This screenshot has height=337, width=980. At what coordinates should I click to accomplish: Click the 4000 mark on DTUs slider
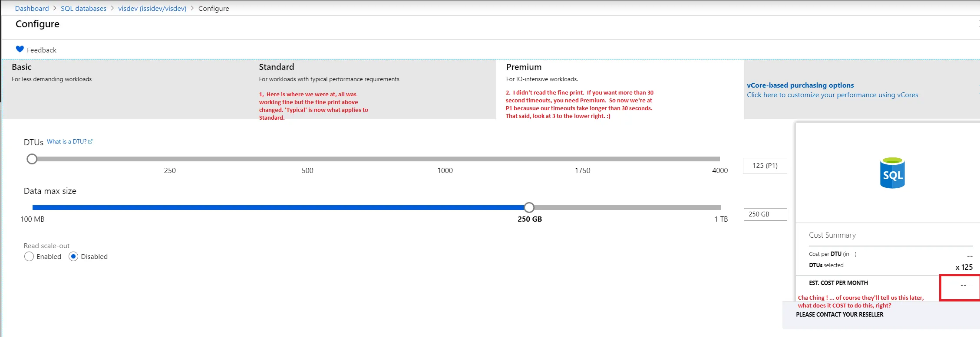point(720,170)
